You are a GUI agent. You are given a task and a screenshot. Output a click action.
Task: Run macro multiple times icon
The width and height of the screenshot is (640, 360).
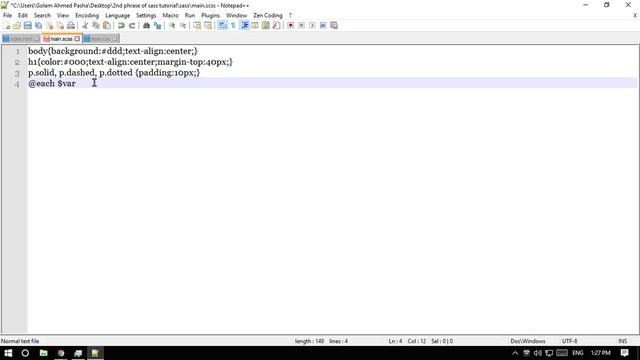pos(323,25)
